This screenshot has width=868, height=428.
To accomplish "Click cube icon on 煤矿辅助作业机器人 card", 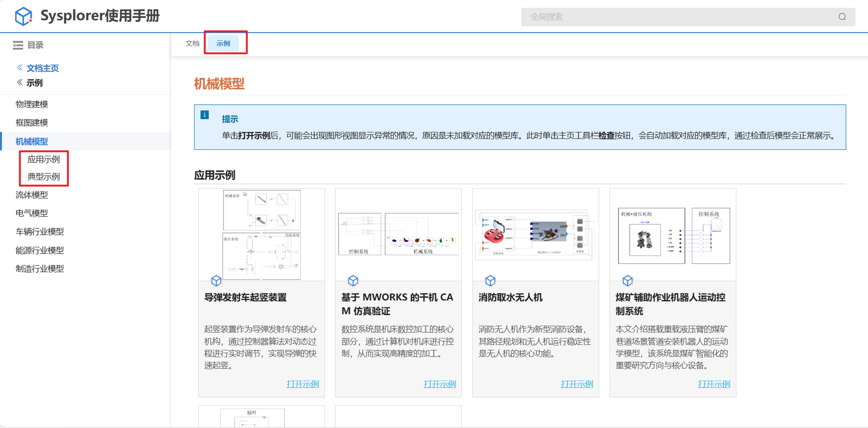I will (x=627, y=281).
